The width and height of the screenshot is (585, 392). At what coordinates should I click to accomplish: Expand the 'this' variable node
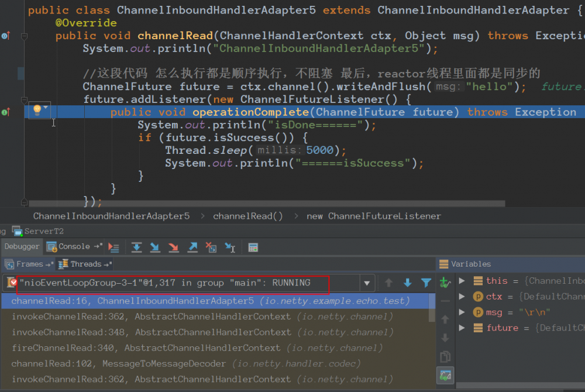tap(462, 281)
